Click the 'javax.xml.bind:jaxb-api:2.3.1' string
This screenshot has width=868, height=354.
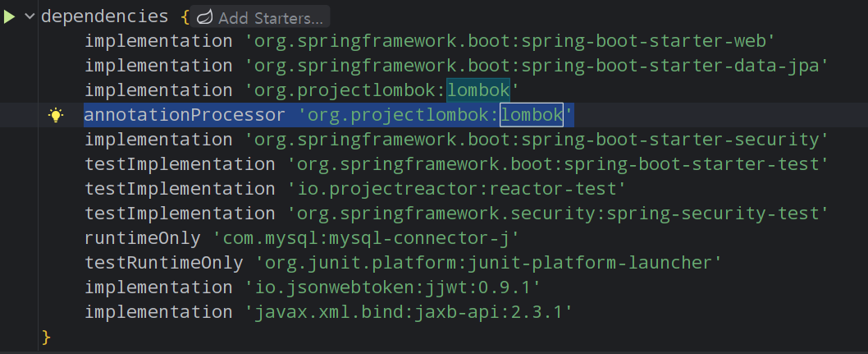[x=409, y=312]
